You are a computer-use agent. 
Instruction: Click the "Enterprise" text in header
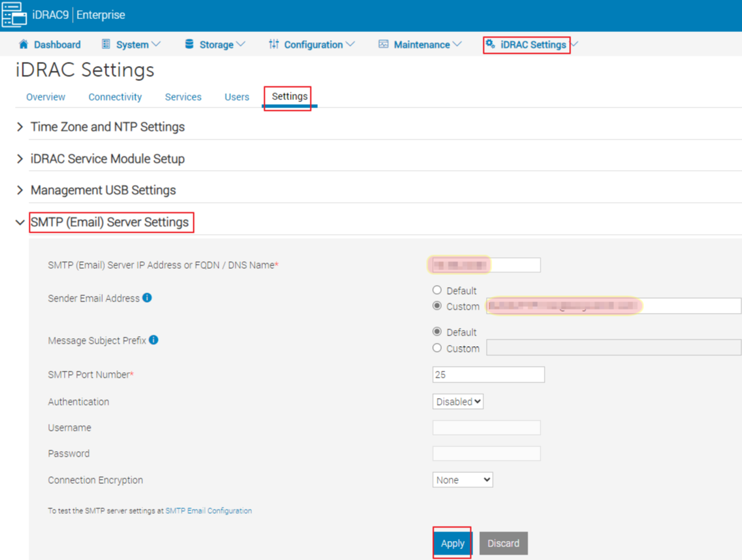coord(101,15)
